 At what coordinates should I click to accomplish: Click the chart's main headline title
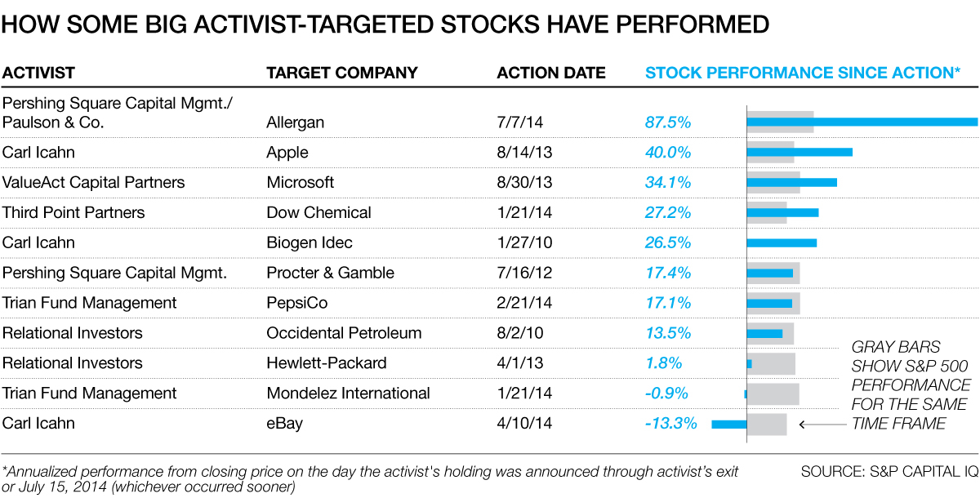[386, 25]
